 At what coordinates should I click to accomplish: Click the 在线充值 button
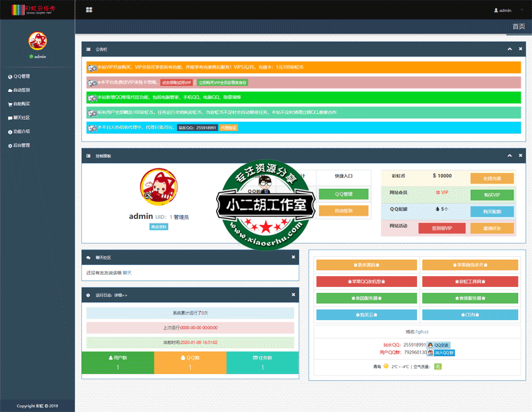coord(491,178)
